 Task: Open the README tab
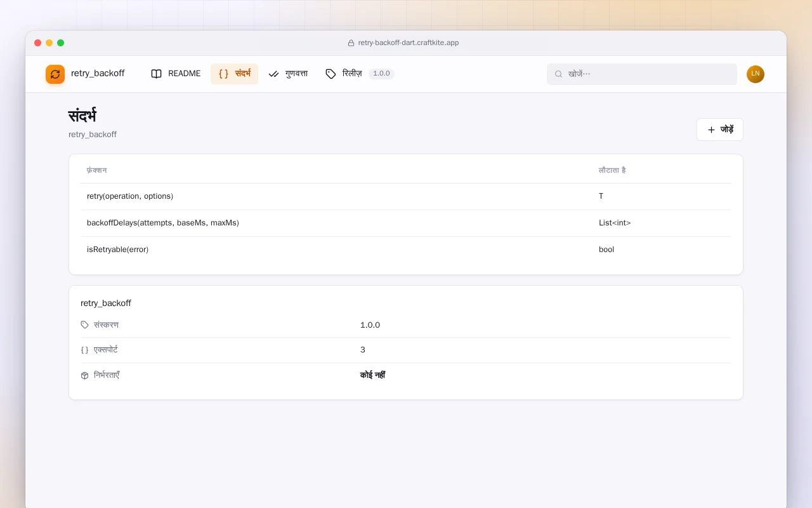[x=176, y=74]
